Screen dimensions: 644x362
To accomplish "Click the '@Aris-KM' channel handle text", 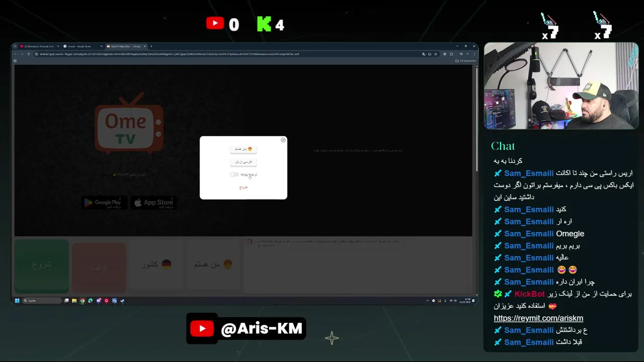I will (x=262, y=329).
